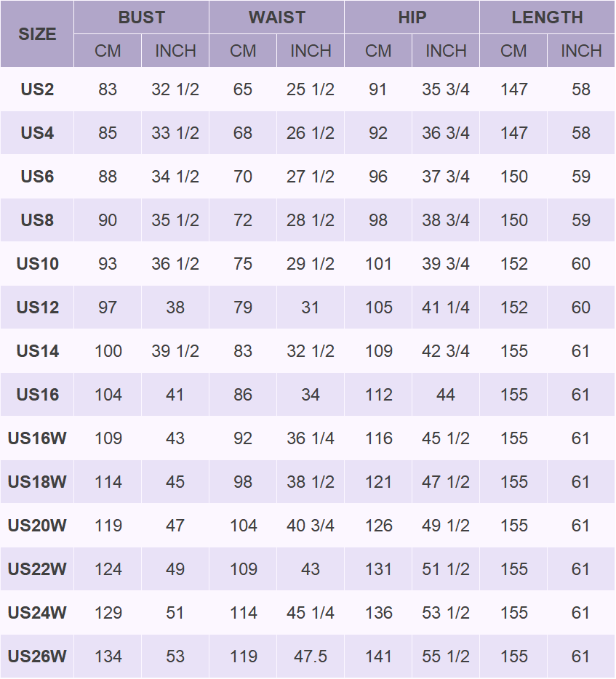Screen dimensions: 616x679
Task: Select the 41 1/4 hip inch value
Action: tap(446, 308)
